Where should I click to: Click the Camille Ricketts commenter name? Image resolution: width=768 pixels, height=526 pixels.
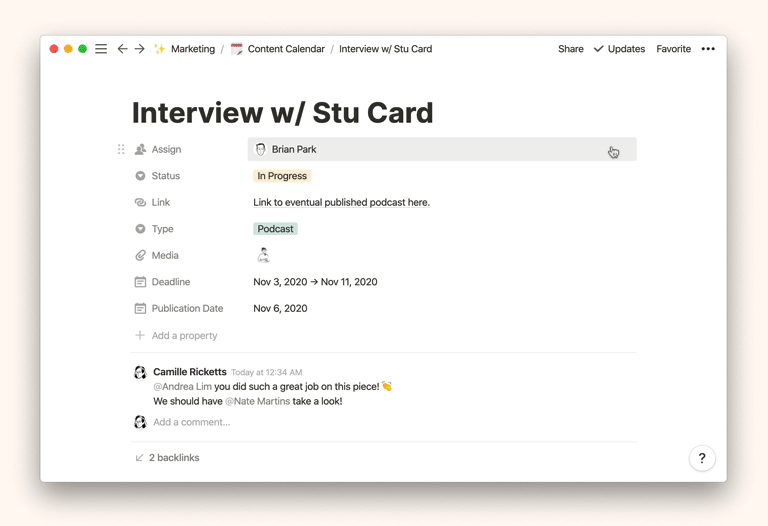190,372
